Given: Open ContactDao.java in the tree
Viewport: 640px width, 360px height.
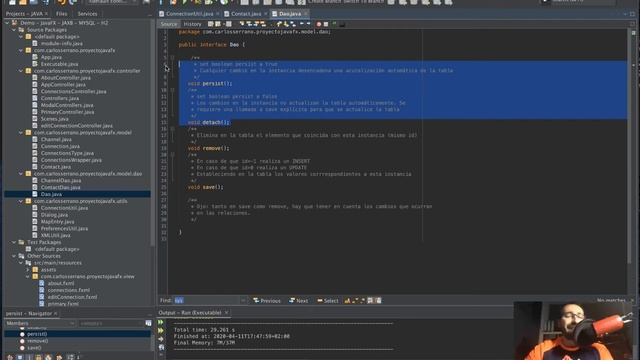Looking at the screenshot, I should coord(60,188).
